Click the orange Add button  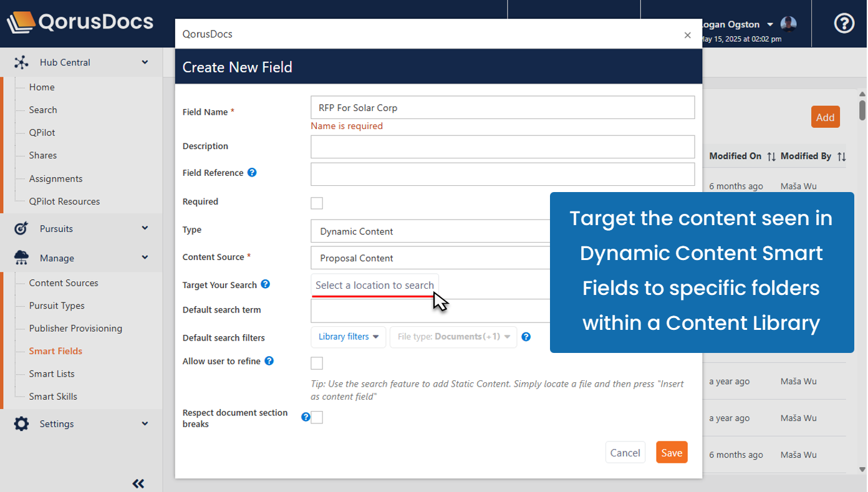825,117
